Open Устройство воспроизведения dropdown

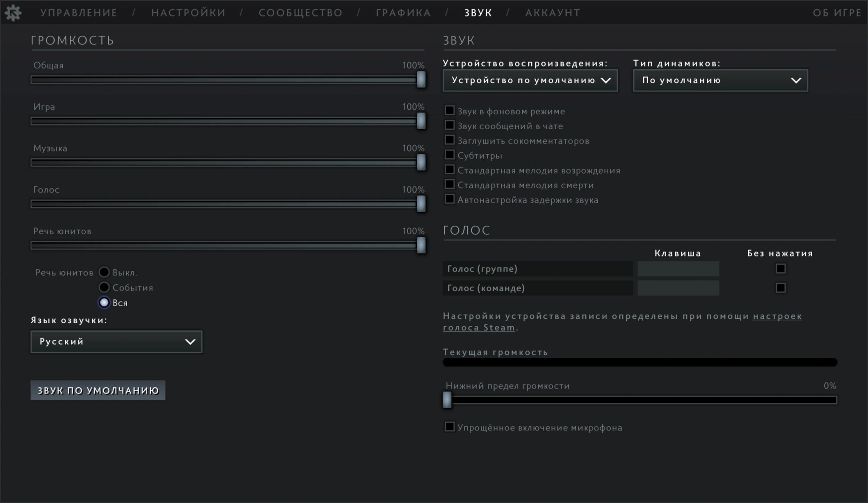pos(530,80)
